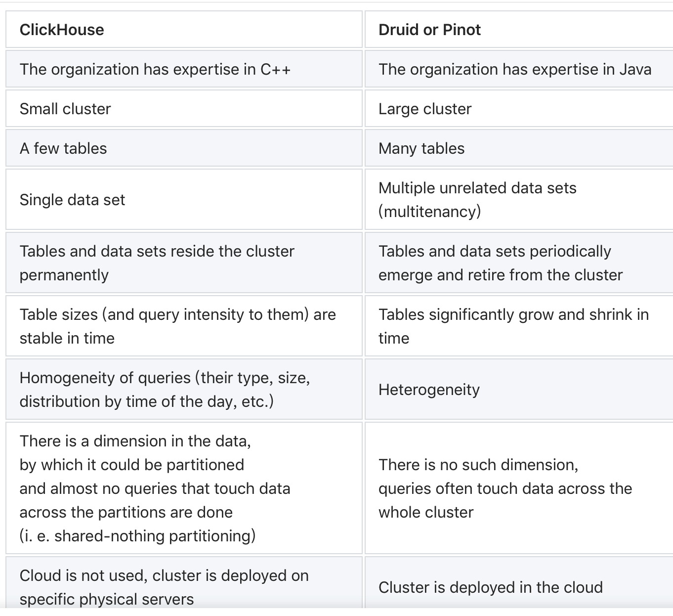This screenshot has height=616, width=673.
Task: Select the 'expertise in C++' cell
Action: (155, 69)
